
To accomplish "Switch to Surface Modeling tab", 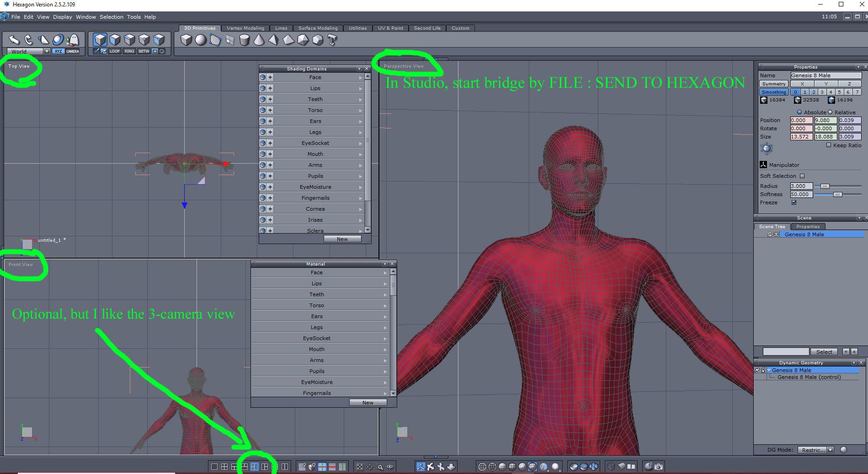I will pyautogui.click(x=318, y=28).
